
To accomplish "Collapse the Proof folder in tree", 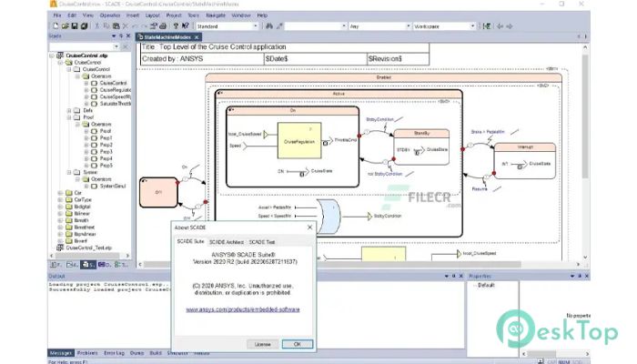I will [69, 117].
